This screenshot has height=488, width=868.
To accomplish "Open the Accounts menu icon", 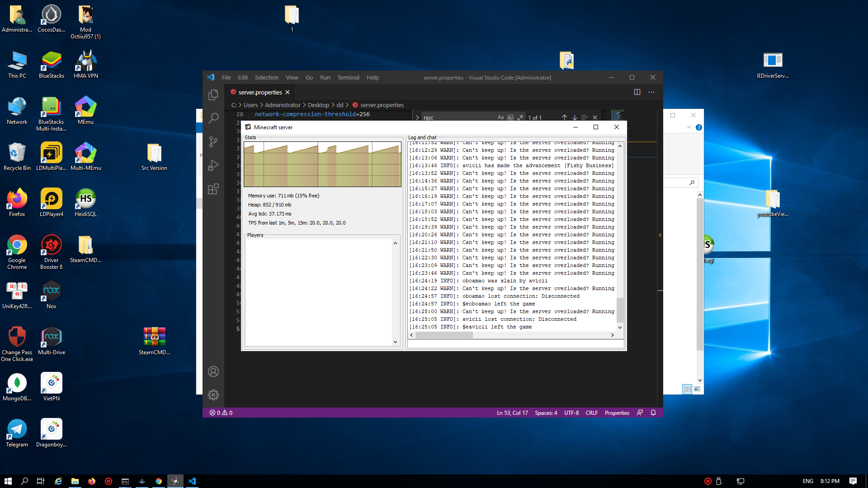I will point(213,371).
